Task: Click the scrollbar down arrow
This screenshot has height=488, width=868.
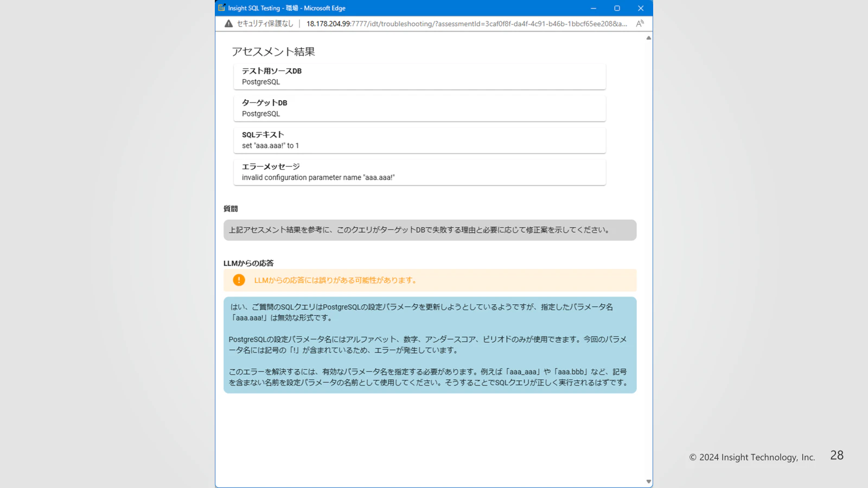Action: point(648,481)
